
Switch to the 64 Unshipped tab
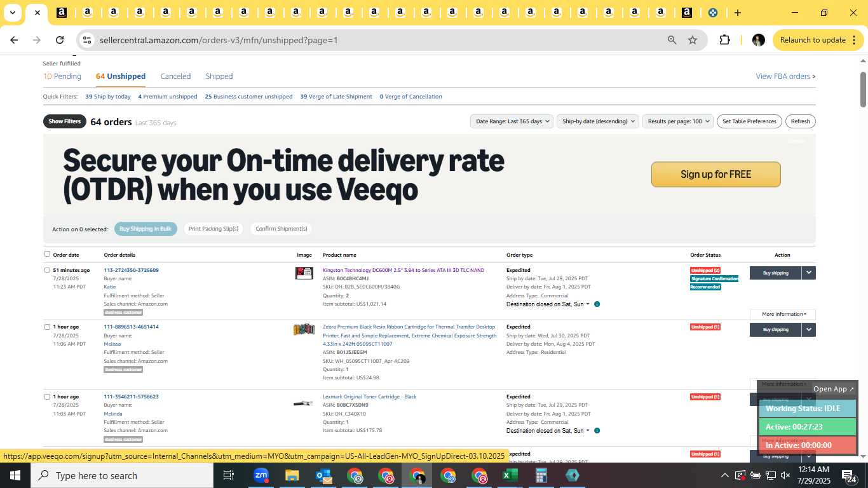pos(121,76)
